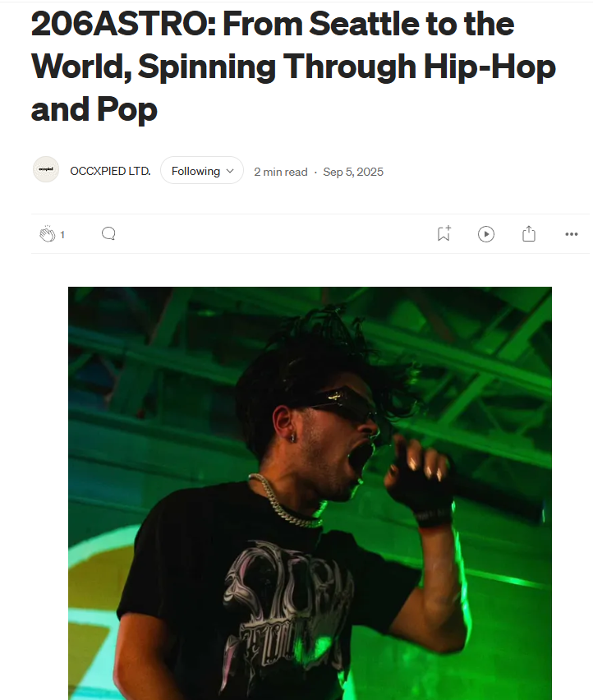Play the article audio (Listen)
The image size is (593, 700).
pyautogui.click(x=486, y=234)
